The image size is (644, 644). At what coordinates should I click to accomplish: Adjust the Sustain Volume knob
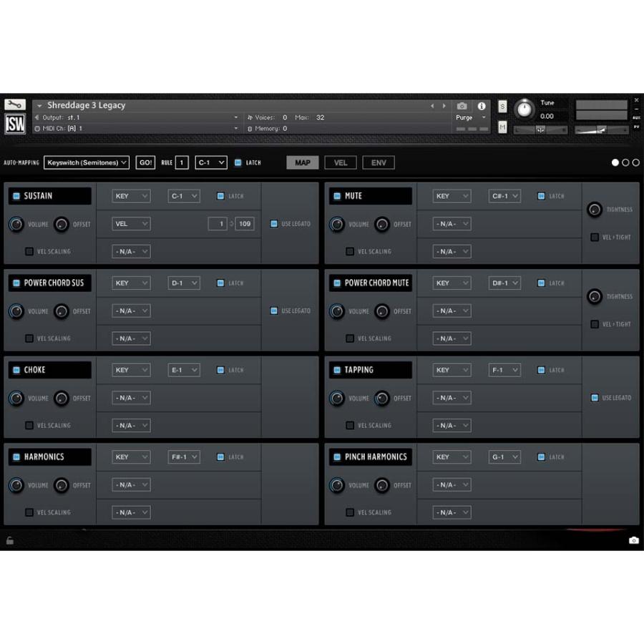click(16, 224)
